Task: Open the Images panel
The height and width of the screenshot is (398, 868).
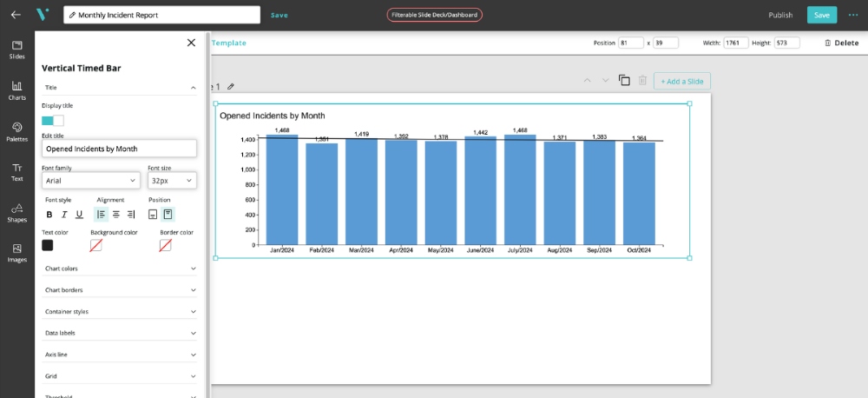Action: [17, 254]
